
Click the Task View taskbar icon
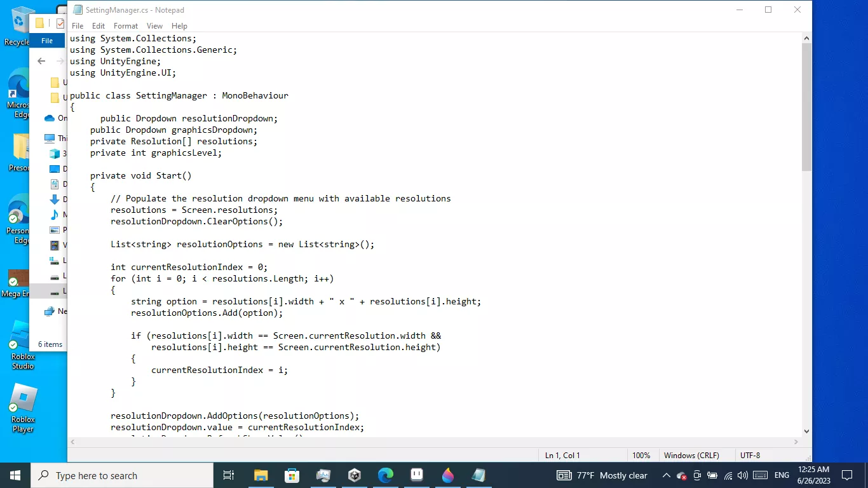pos(229,475)
